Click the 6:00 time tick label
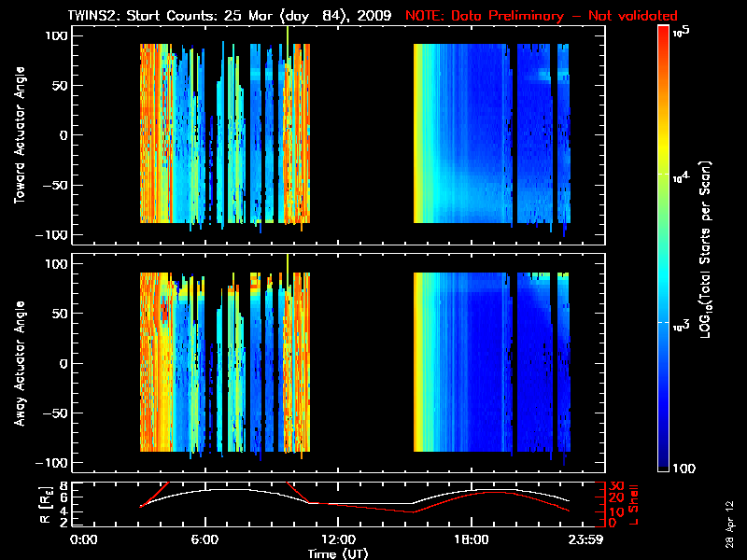Image resolution: width=747 pixels, height=560 pixels. click(204, 540)
